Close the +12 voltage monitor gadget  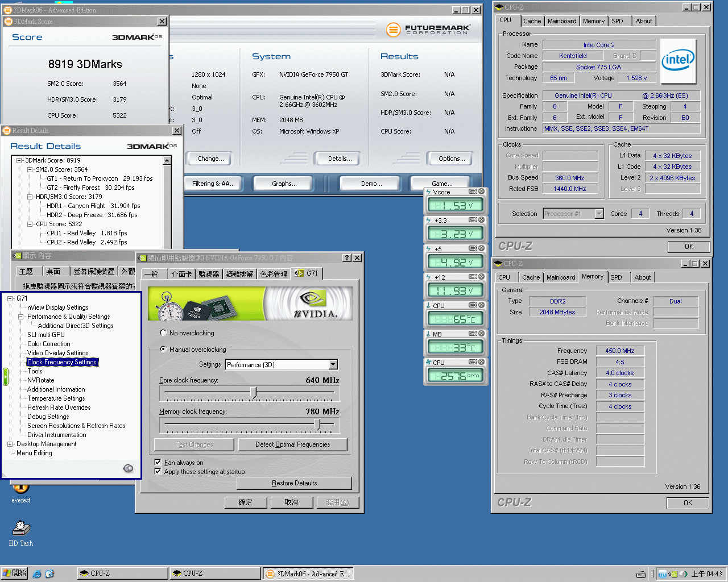481,277
